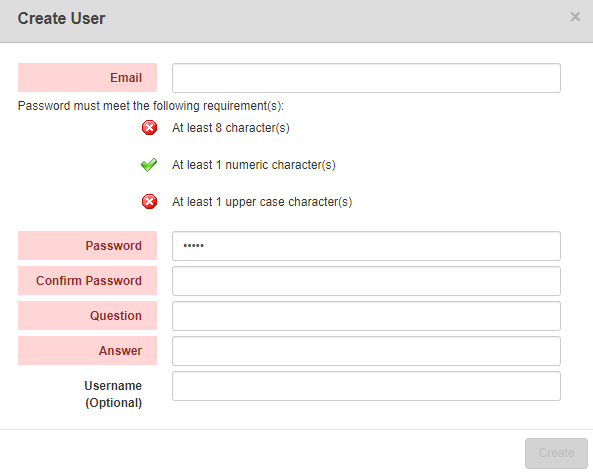Click the 'At least 8 character(s)' text
This screenshot has width=593, height=475.
231,128
